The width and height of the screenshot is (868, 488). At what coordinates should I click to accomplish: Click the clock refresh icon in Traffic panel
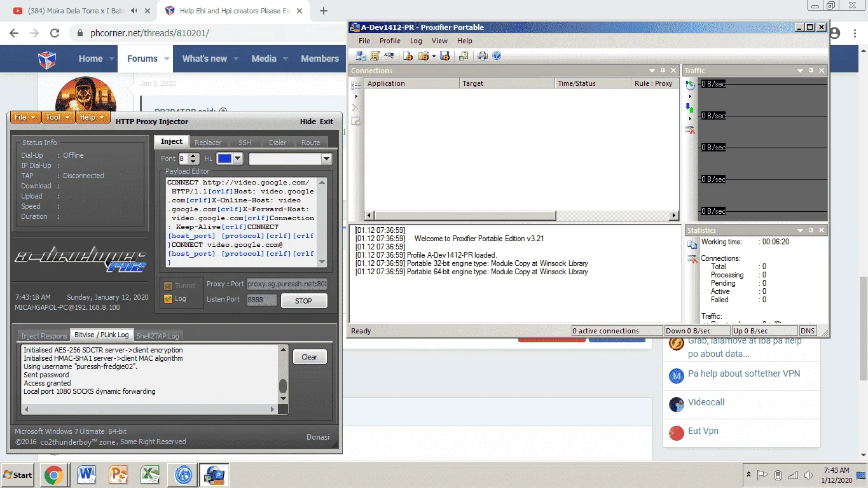pyautogui.click(x=690, y=85)
